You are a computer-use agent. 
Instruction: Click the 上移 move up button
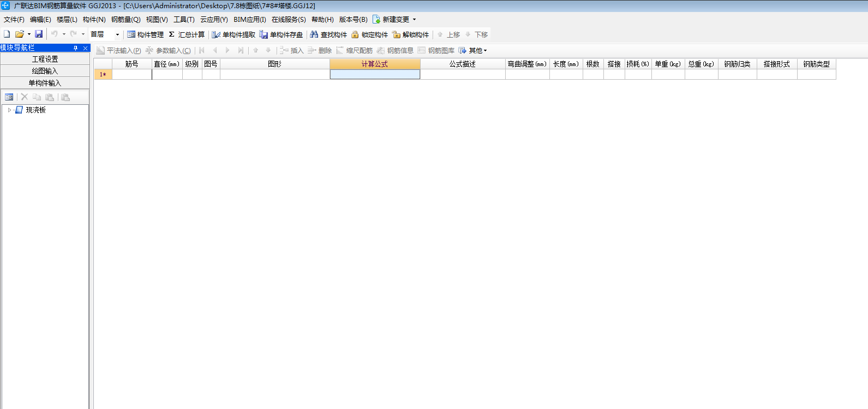click(448, 34)
